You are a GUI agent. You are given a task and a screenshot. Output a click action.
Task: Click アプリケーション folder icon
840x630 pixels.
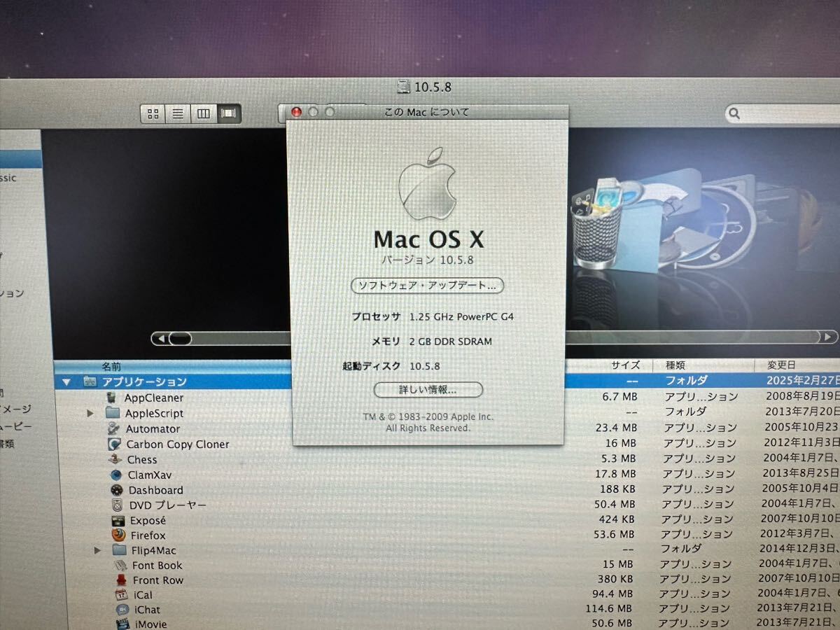(x=90, y=382)
